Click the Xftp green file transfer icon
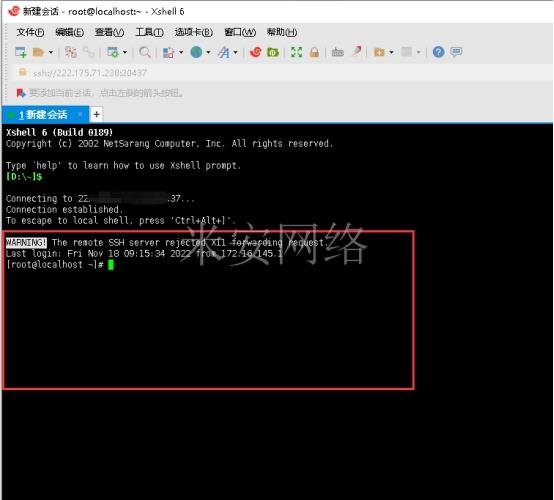Screen dimensions: 554x500 pyautogui.click(x=272, y=52)
